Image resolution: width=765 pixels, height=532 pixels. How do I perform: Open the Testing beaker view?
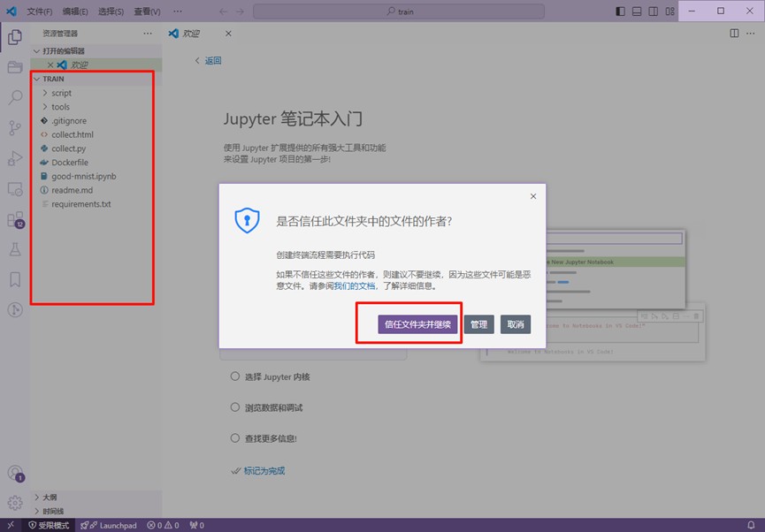(15, 249)
